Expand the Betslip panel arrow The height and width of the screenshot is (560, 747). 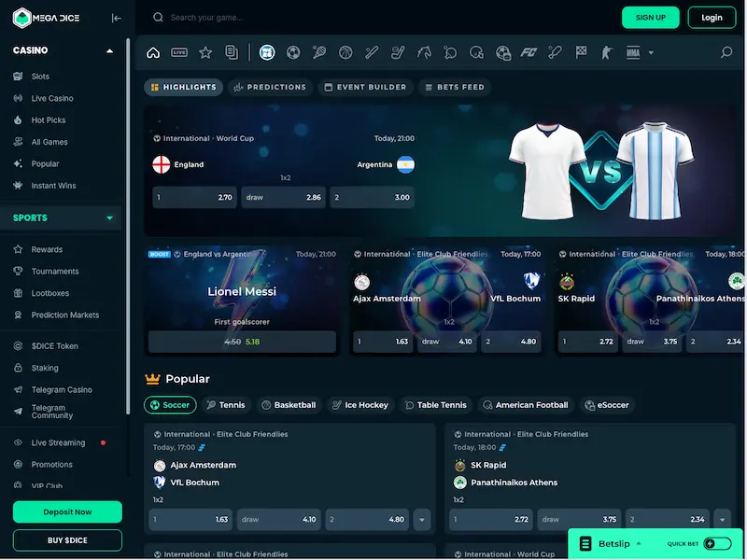pos(639,543)
